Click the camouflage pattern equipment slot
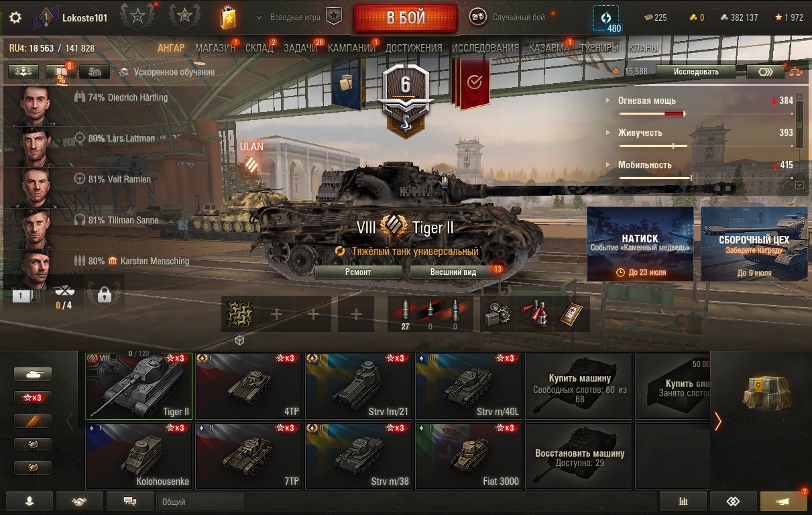Viewport: 812px width, 515px height. point(239,314)
